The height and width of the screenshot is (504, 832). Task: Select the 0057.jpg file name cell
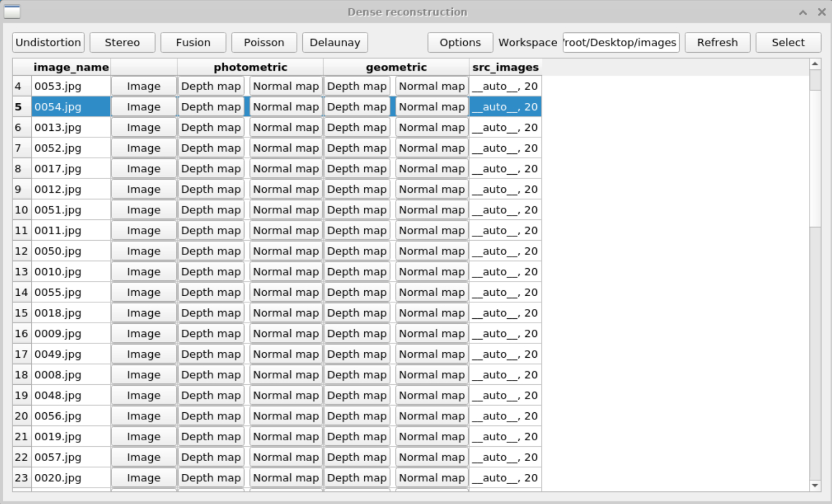point(71,457)
